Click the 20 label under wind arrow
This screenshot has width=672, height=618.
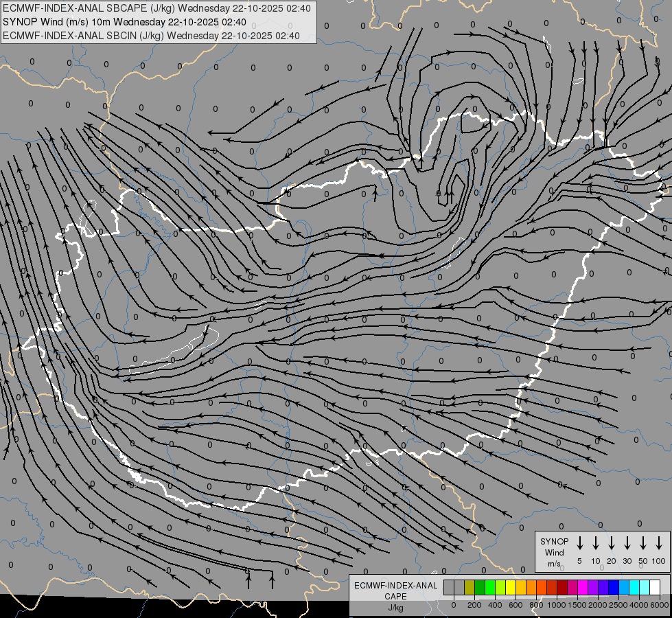tap(611, 561)
